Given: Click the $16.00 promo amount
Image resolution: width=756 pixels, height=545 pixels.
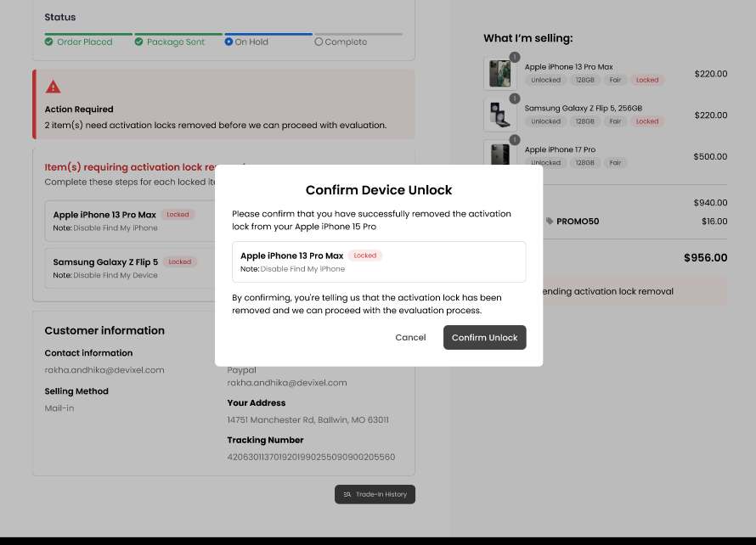Looking at the screenshot, I should click(714, 222).
